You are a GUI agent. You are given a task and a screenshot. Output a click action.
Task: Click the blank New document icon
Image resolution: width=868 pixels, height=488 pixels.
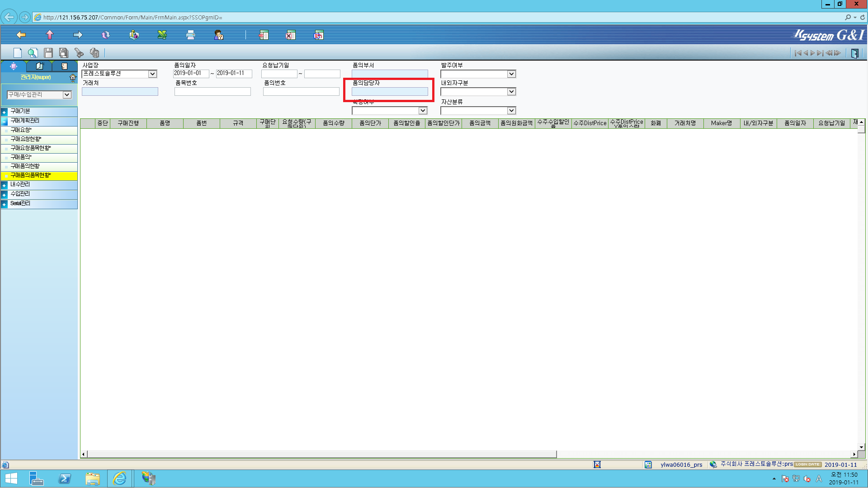[18, 53]
